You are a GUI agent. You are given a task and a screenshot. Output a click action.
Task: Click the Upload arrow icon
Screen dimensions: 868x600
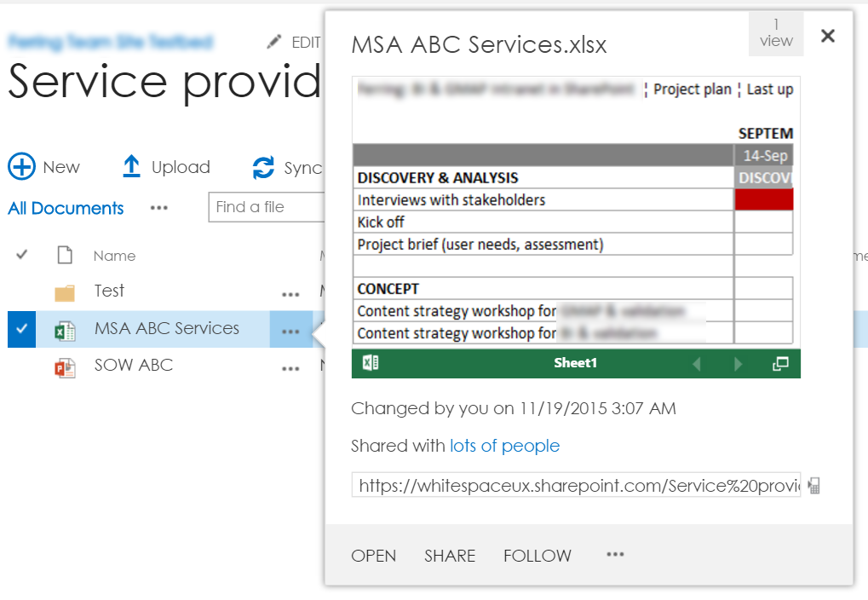[x=131, y=167]
